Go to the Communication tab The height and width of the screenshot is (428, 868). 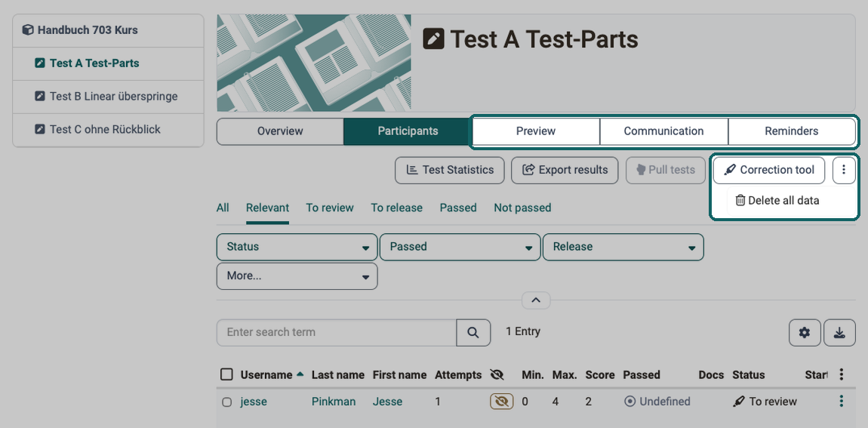click(663, 131)
